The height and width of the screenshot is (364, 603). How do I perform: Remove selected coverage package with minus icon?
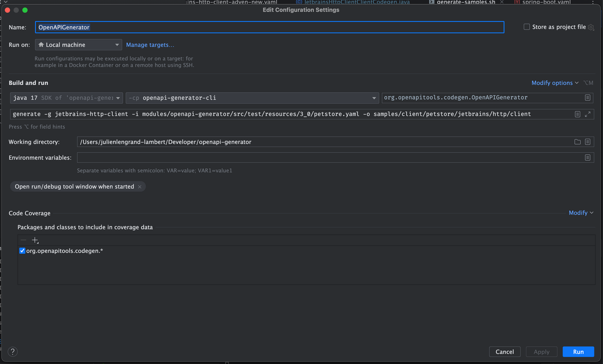23,240
